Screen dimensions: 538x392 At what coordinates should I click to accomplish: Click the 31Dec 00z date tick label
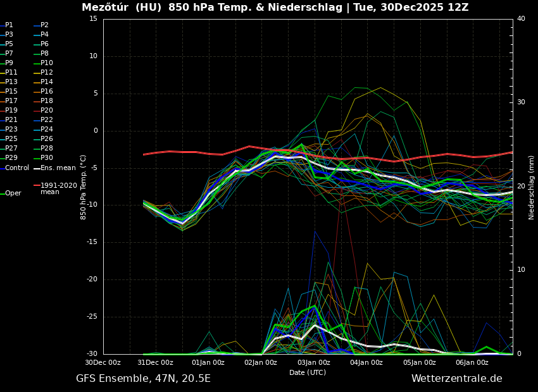[155, 363]
